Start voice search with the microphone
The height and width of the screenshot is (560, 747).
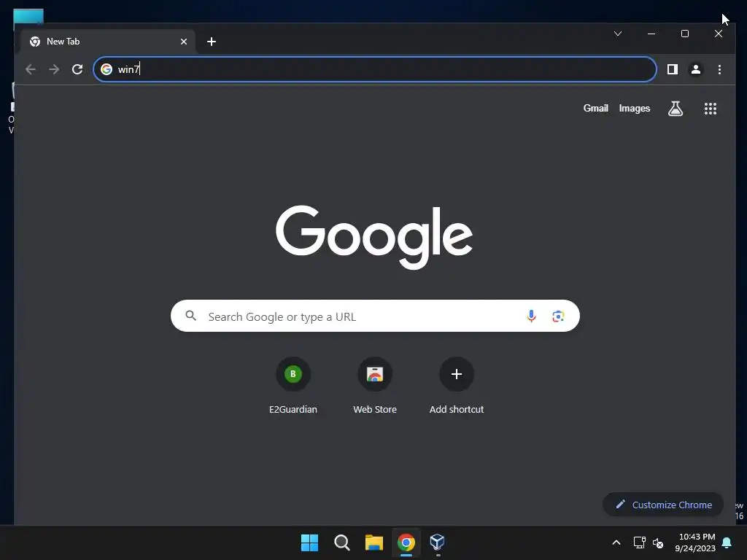coord(531,316)
